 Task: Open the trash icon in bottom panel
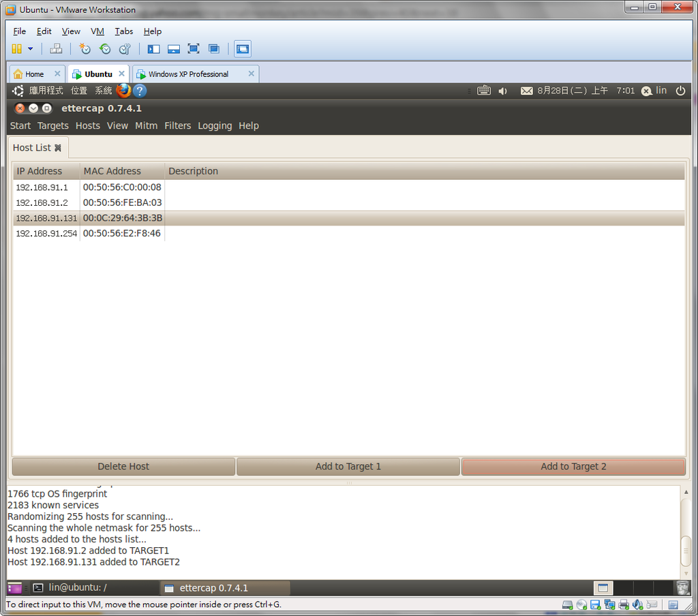click(x=682, y=588)
